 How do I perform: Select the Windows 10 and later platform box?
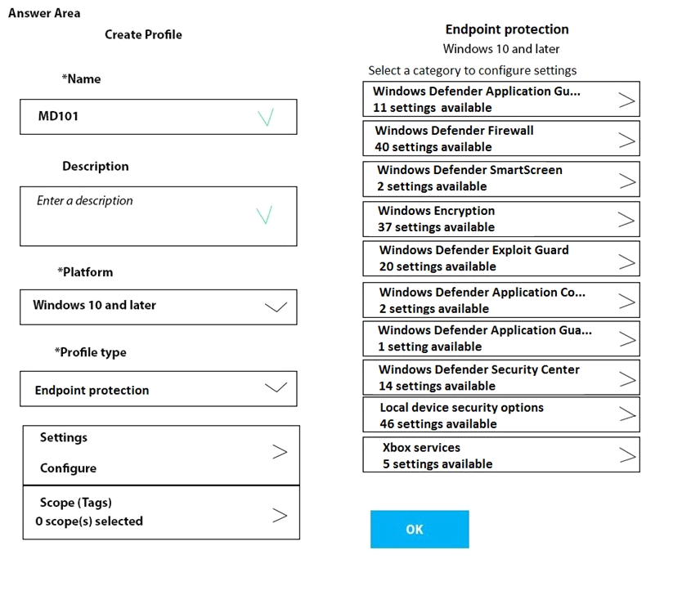point(159,307)
